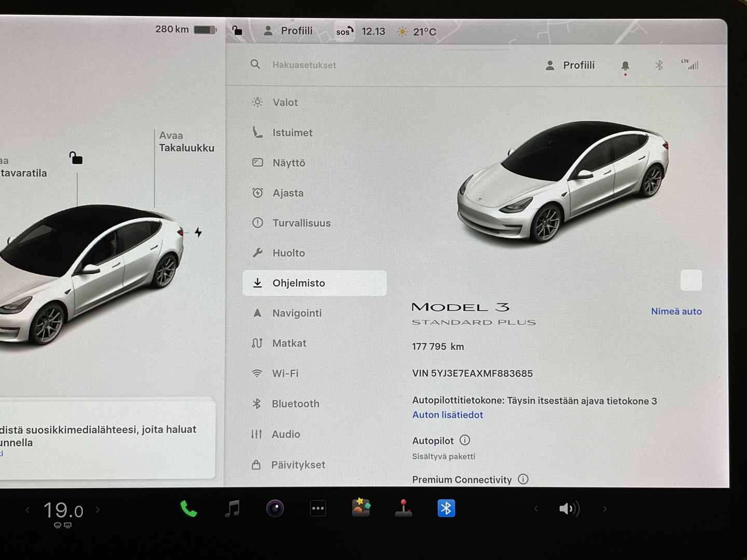Tap the media sources suggestion card
Image resolution: width=747 pixels, height=560 pixels.
(106, 439)
